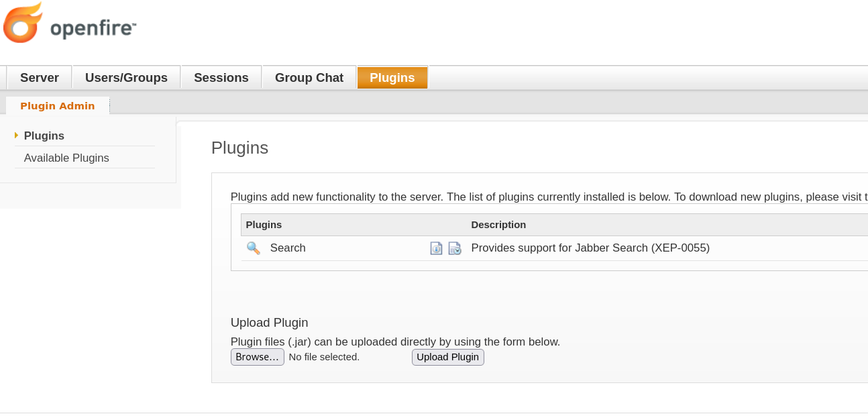Click the Upload Plugin button
Screen dimensions: 868x418
coord(448,357)
